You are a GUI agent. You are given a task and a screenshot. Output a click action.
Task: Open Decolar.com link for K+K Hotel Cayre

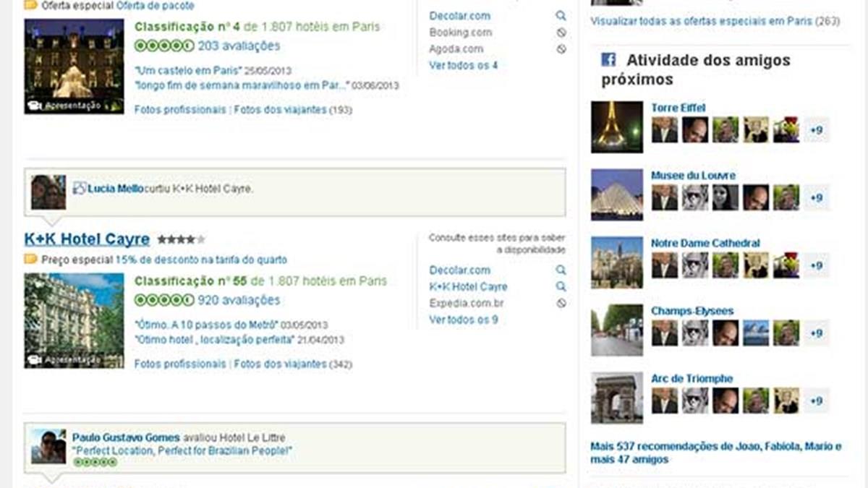pyautogui.click(x=459, y=270)
